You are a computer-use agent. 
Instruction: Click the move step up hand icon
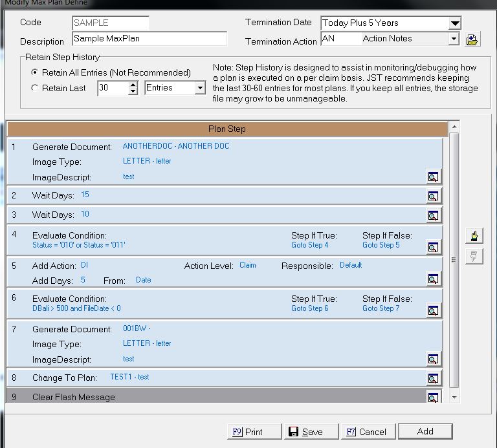474,237
